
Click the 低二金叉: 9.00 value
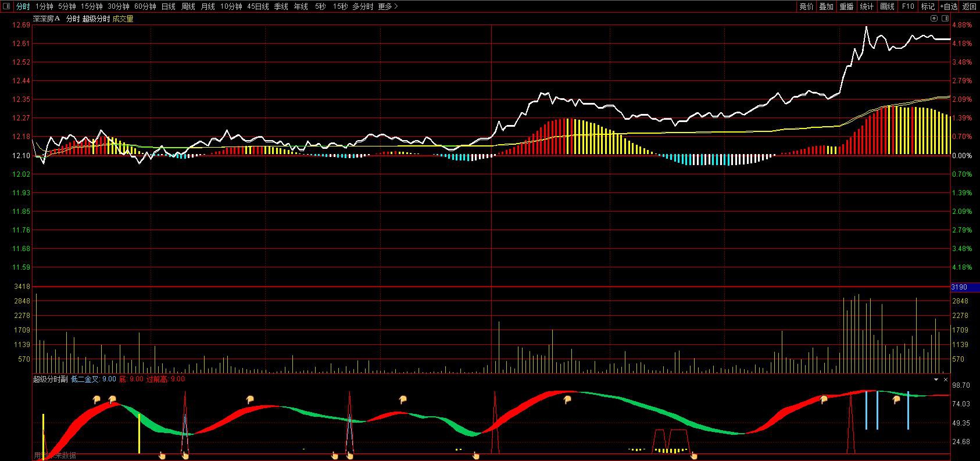tap(94, 379)
